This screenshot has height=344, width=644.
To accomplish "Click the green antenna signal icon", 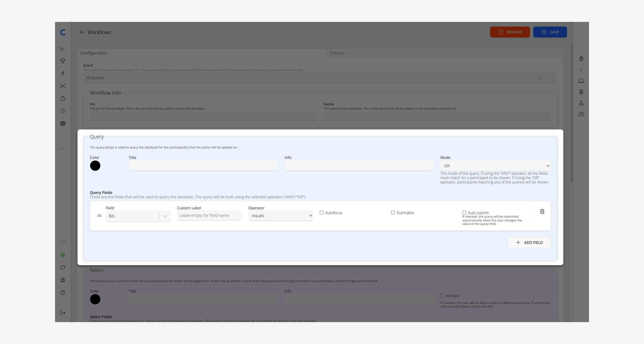I will [63, 242].
